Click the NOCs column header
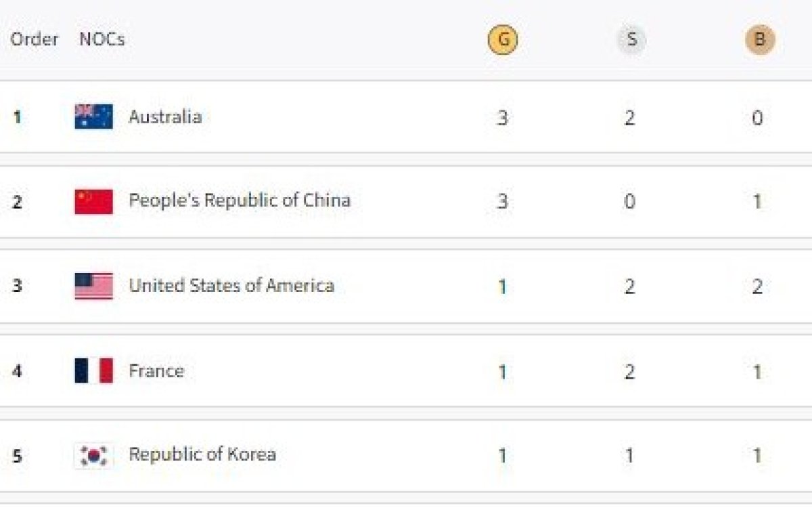The height and width of the screenshot is (508, 812). pyautogui.click(x=101, y=39)
